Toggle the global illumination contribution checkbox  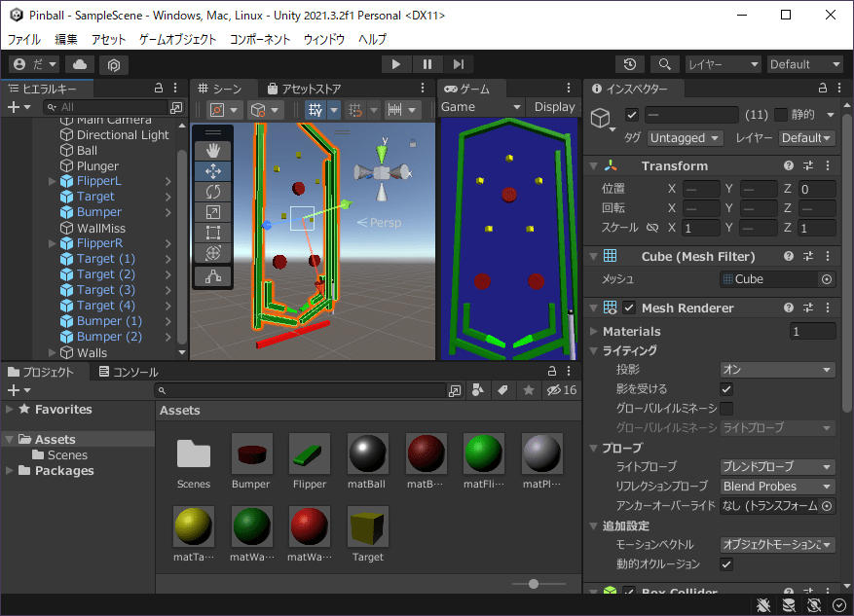(x=726, y=408)
